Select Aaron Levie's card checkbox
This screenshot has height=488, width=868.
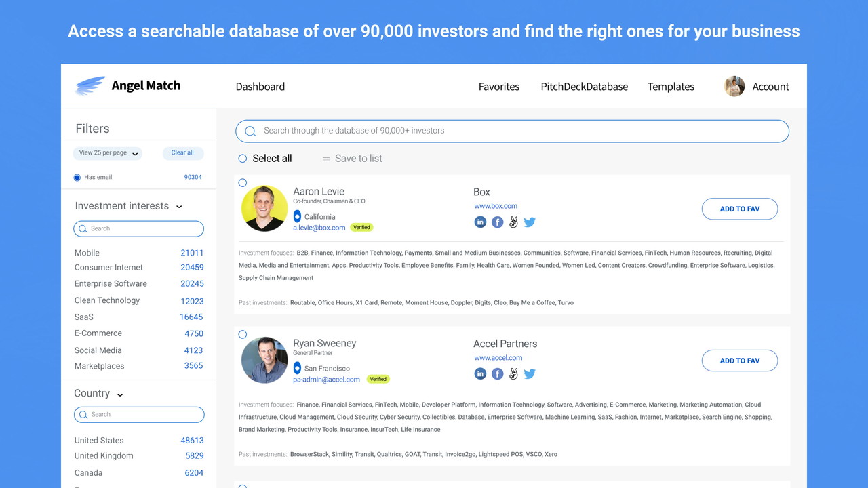[243, 183]
